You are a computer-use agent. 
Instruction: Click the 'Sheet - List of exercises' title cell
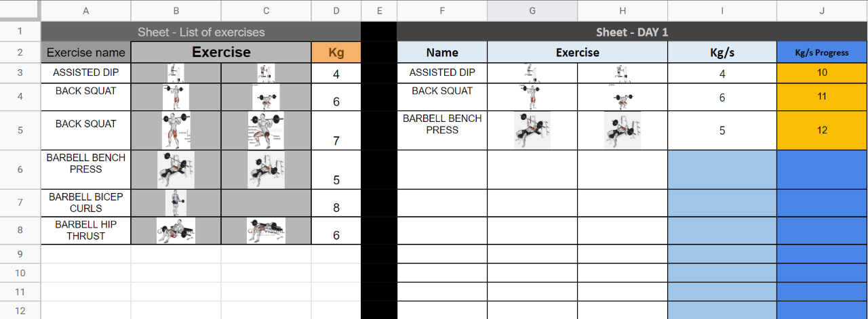pos(201,32)
